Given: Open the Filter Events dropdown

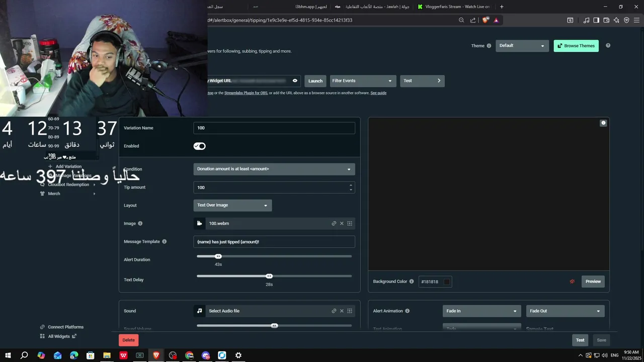Looking at the screenshot, I should [x=362, y=81].
